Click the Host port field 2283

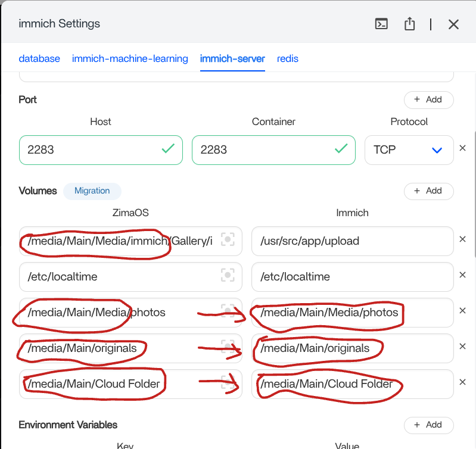point(101,150)
